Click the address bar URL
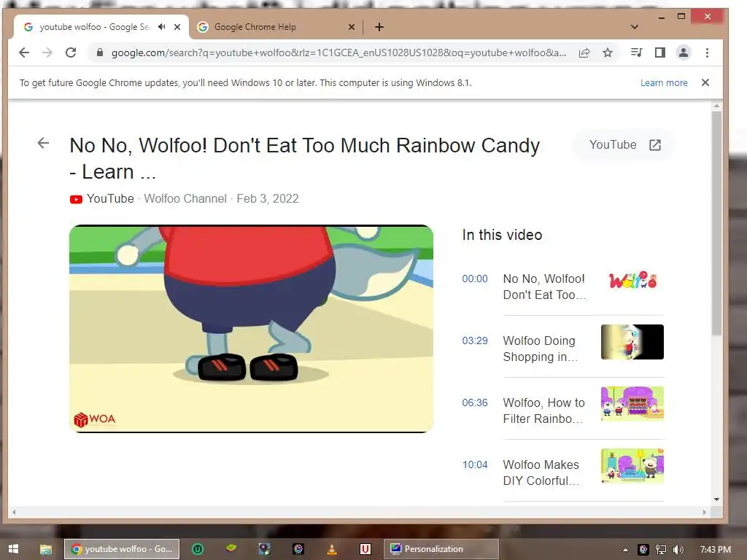Screen dimensions: 747x560 pos(338,52)
